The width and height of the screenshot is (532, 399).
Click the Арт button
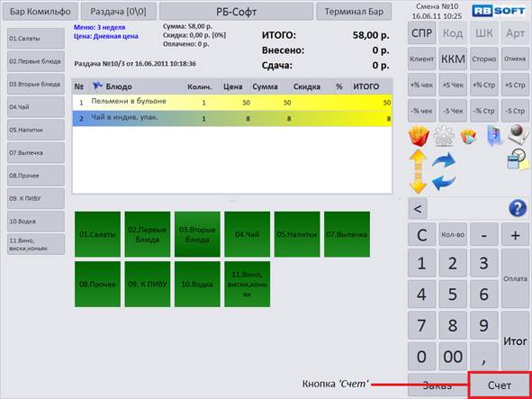[515, 33]
